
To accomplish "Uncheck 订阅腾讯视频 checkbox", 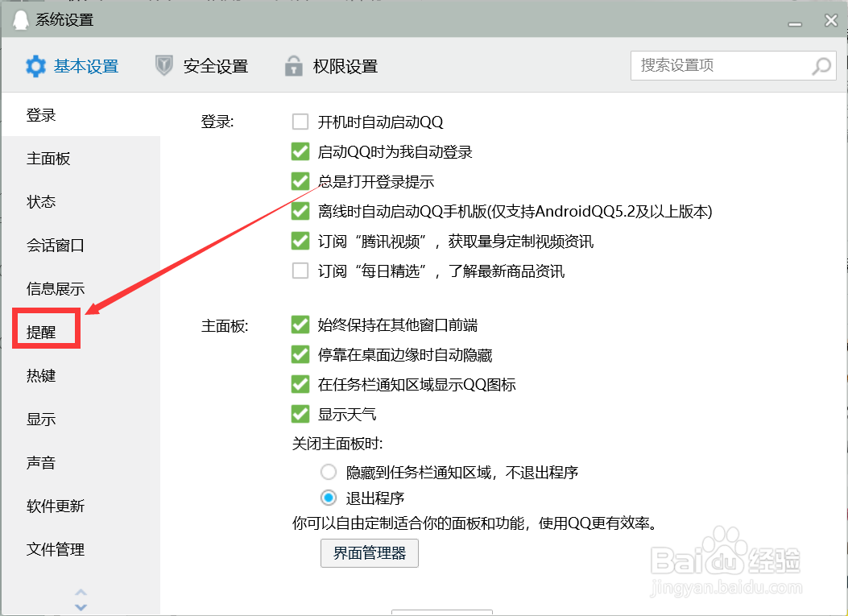I will click(300, 241).
